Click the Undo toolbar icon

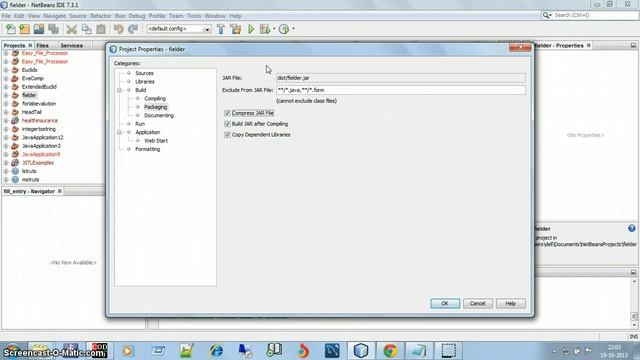tap(118, 29)
